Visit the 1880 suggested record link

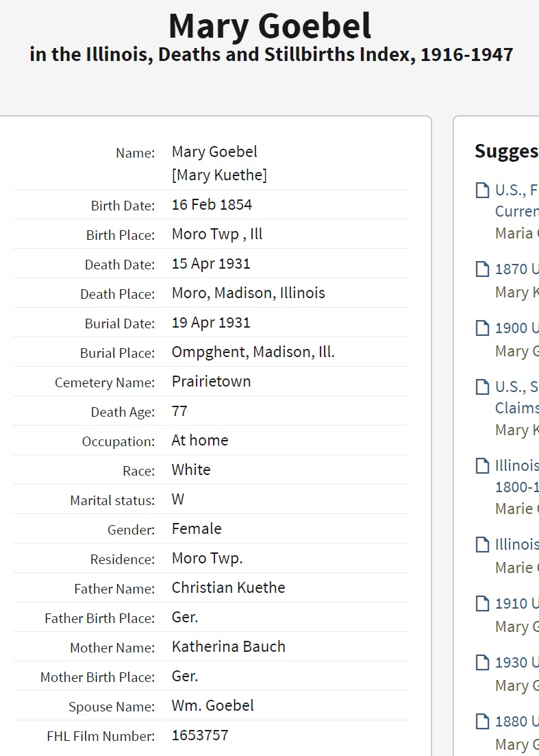516,721
